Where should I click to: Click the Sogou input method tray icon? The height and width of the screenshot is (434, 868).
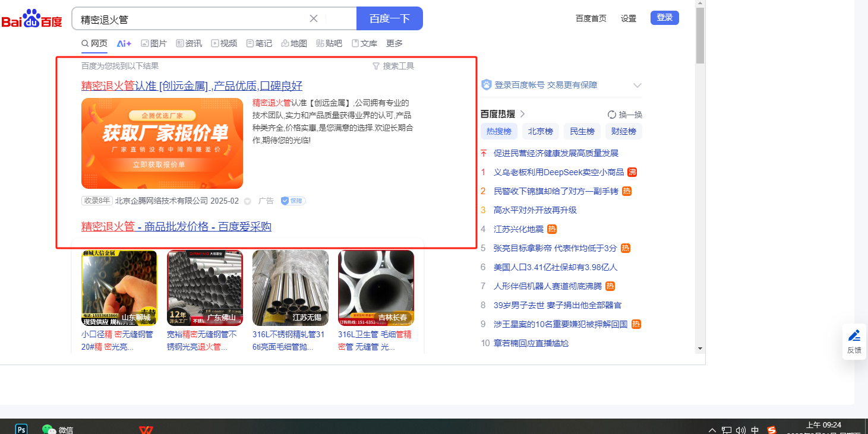coord(772,430)
